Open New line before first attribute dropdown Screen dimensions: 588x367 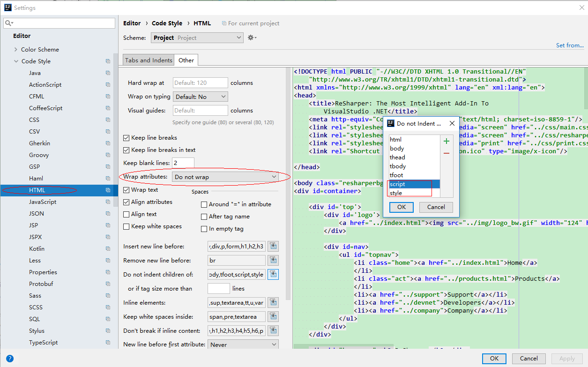tap(243, 345)
